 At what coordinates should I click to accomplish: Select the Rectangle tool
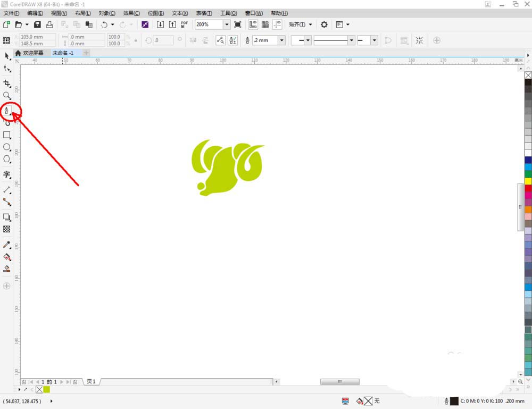pos(7,135)
